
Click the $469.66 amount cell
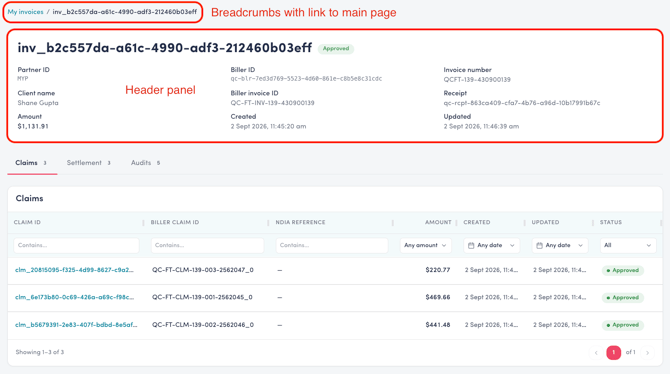438,297
